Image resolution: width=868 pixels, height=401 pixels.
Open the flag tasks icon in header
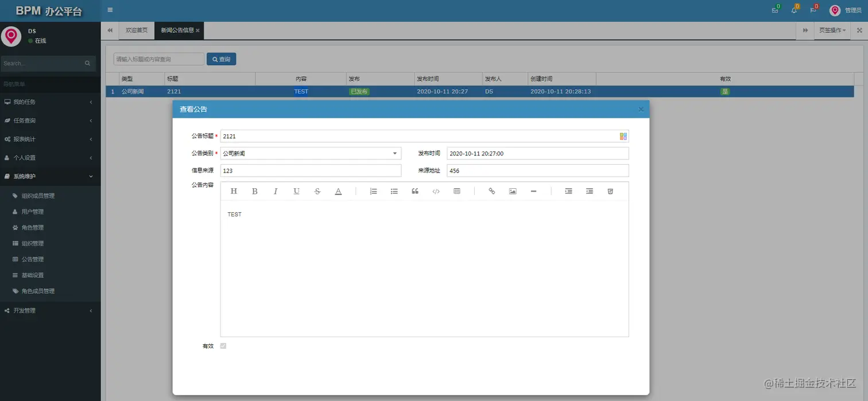pos(813,10)
